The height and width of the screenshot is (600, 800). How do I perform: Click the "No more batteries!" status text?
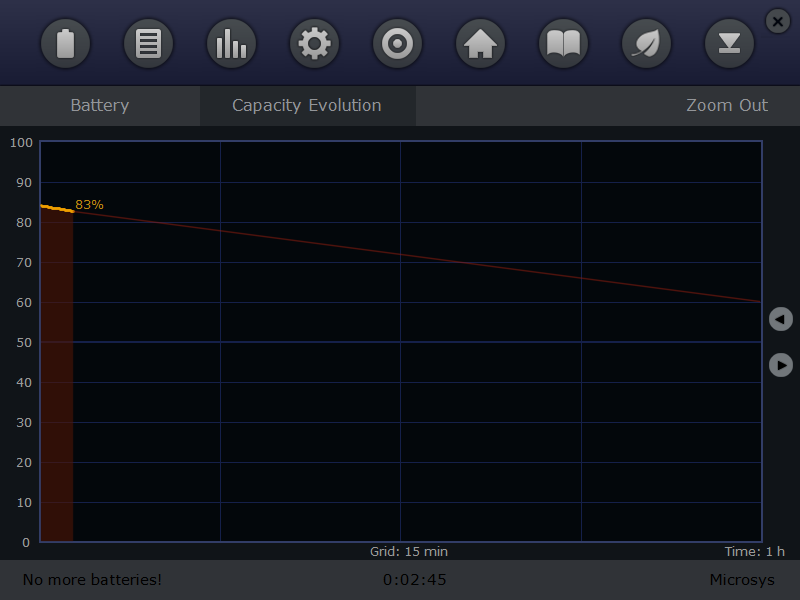pos(92,580)
